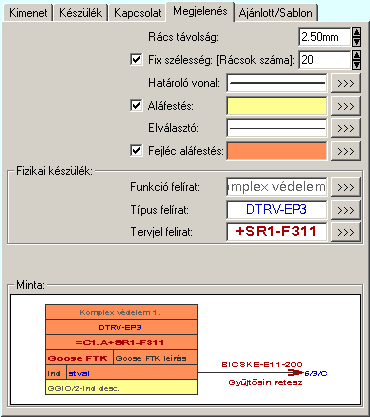Viewport: 370px width, 417px height.
Task: Decrease Rácsok száma with down arrow
Action: (356, 64)
